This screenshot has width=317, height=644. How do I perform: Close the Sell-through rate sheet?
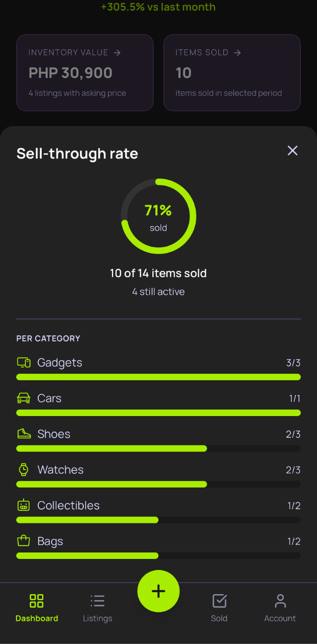[292, 151]
